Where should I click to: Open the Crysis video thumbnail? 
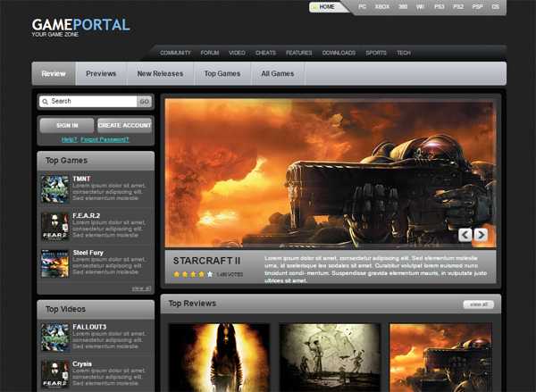(55, 374)
